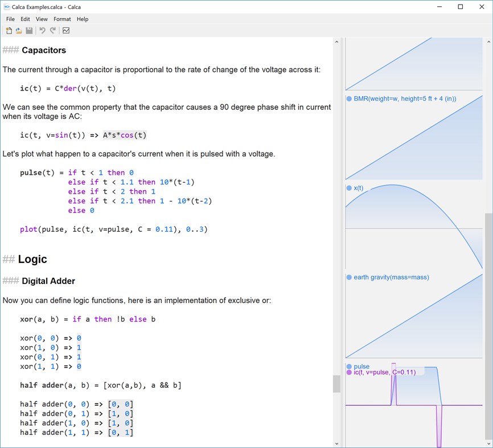Viewport: 493px width, 448px height.
Task: Undo the last edit with the Undo arrow
Action: click(x=41, y=30)
